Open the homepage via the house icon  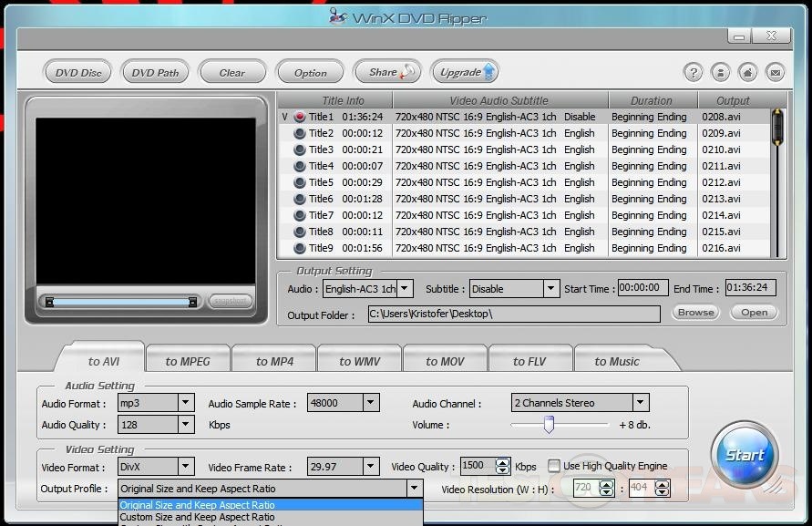click(747, 73)
